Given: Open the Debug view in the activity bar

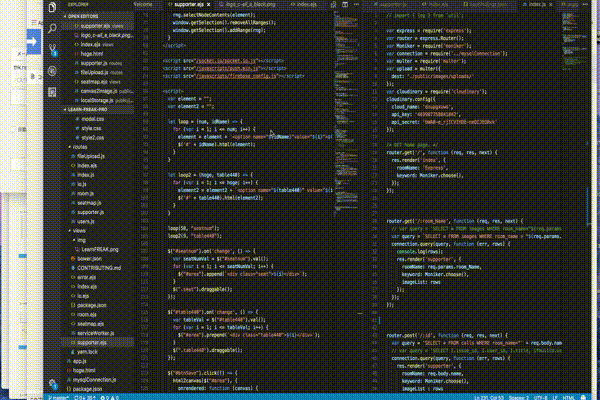Looking at the screenshot, I should point(52,71).
